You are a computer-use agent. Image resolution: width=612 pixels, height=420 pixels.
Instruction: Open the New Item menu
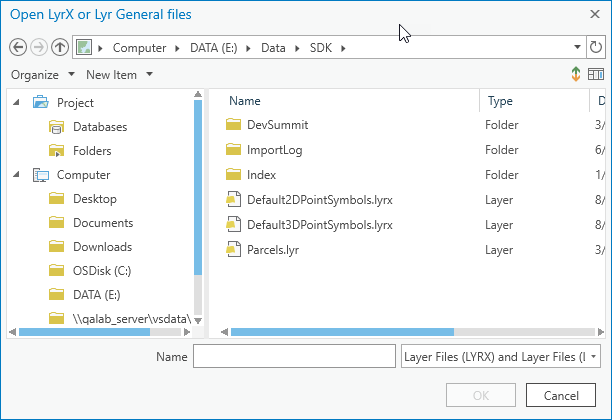119,75
